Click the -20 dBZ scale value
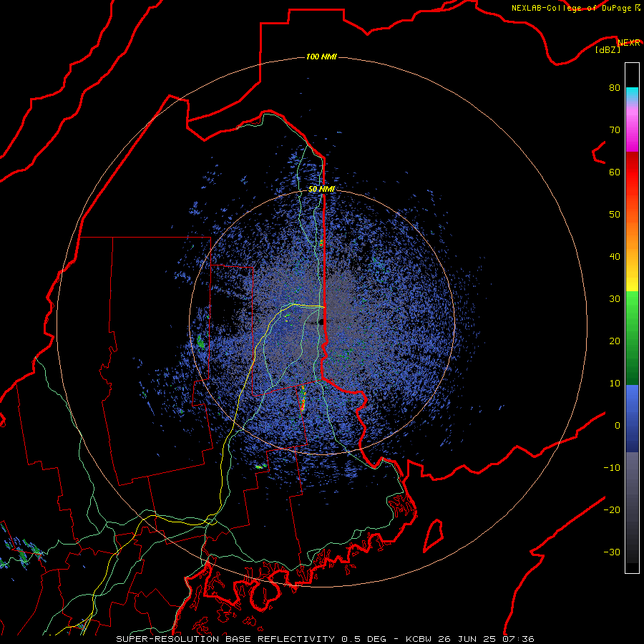The width and height of the screenshot is (644, 644). coord(612,510)
